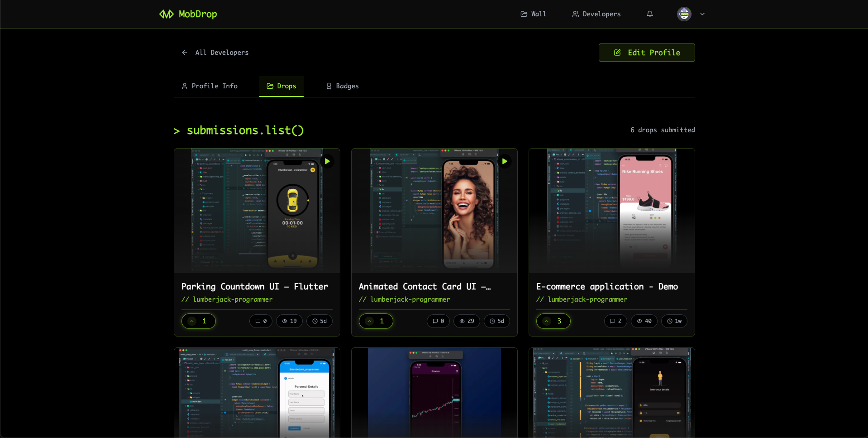Upvote the E-commerce application drop
The image size is (868, 438).
pyautogui.click(x=553, y=321)
